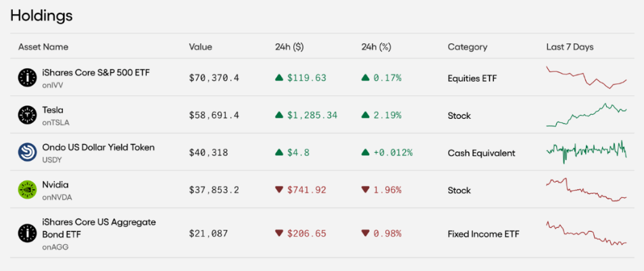644x271 pixels.
Task: Click red down arrow beside 0.98%
Action: coord(366,233)
